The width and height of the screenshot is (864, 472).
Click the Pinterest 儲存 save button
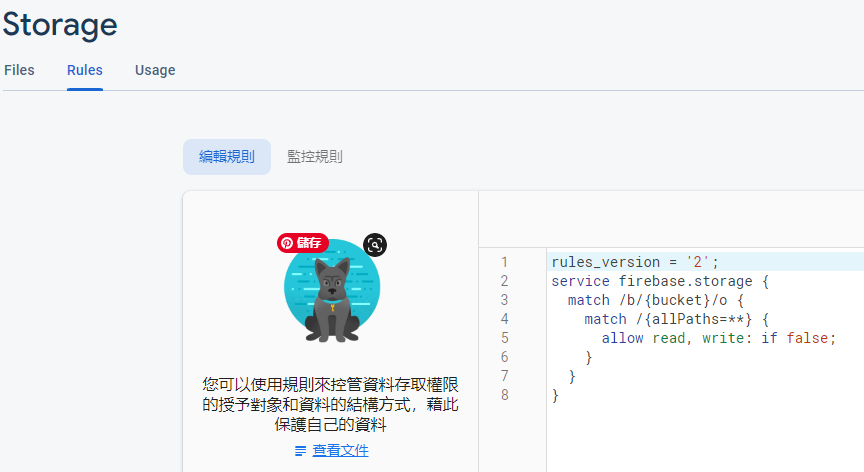coord(303,243)
